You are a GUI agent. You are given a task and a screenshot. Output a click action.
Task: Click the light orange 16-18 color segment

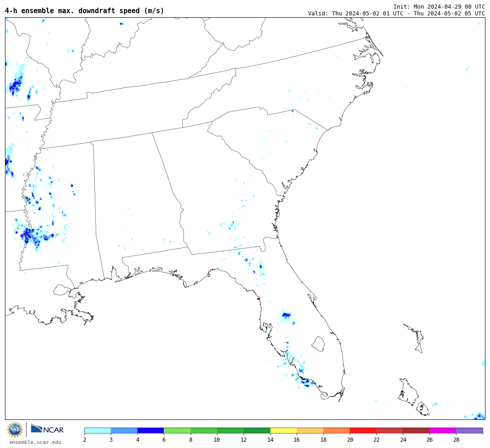tap(310, 430)
